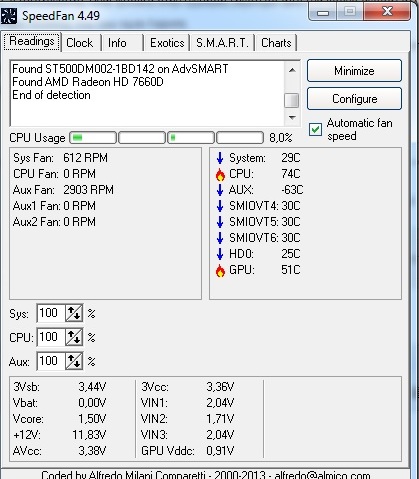Viewport: 419px width, 479px height.
Task: Open the Clock tab
Action: click(80, 43)
